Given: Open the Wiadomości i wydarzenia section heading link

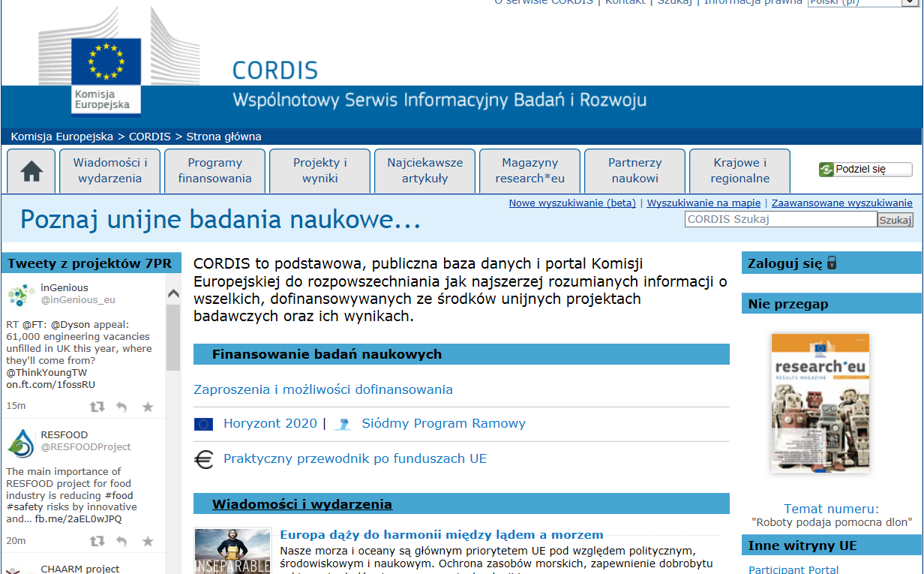Looking at the screenshot, I should (x=302, y=503).
